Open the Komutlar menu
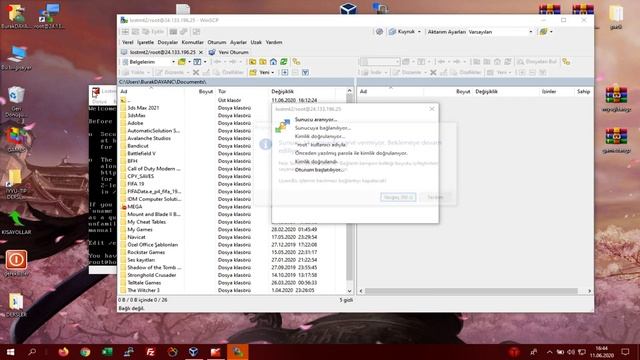Viewport: 640px width, 360px height. [192, 42]
